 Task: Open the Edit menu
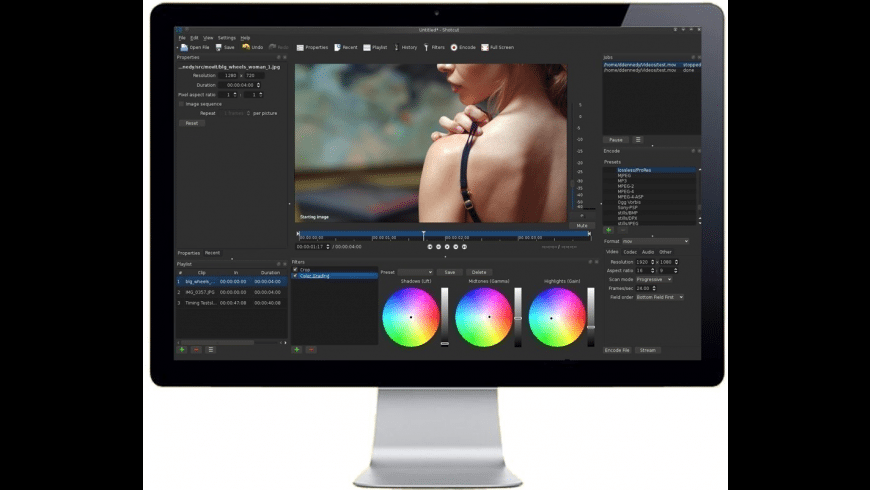click(194, 38)
